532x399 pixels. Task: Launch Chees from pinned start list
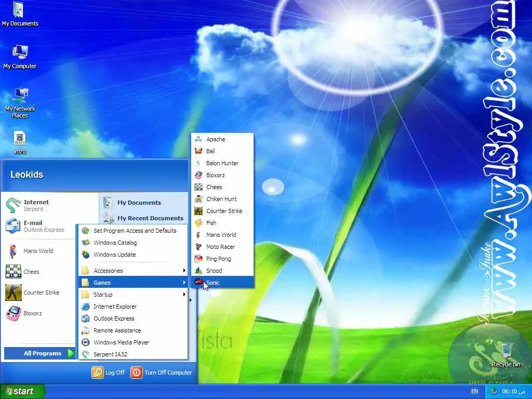coord(13,272)
